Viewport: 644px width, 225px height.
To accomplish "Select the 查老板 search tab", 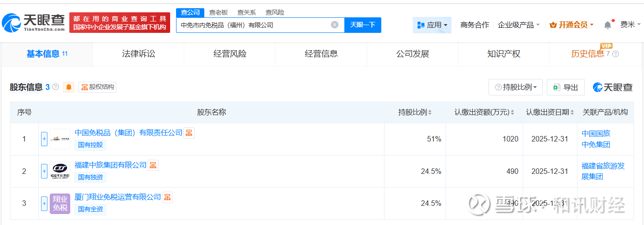I will tap(218, 12).
